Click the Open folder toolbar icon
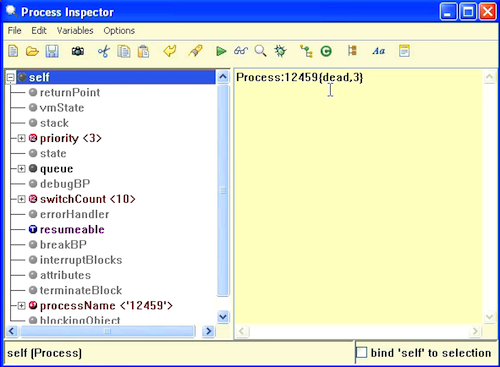 coord(32,51)
